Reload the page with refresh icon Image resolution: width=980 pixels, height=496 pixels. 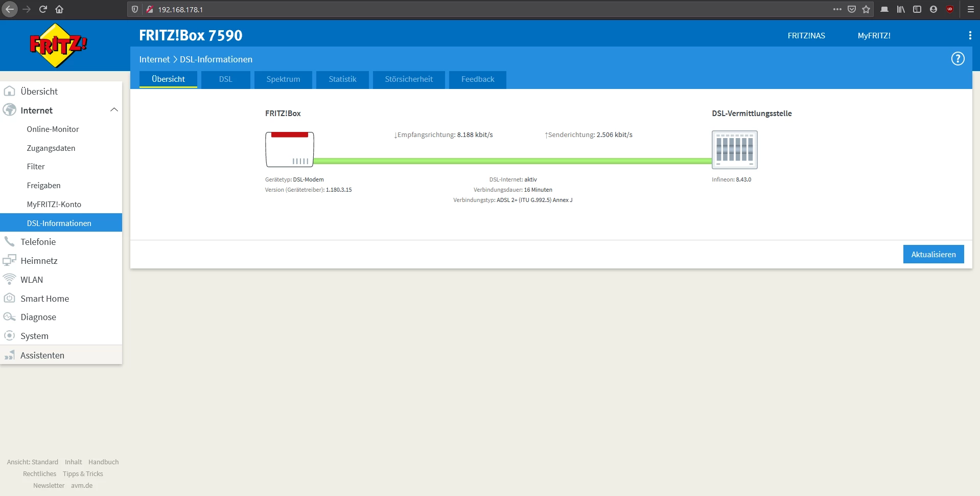43,9
